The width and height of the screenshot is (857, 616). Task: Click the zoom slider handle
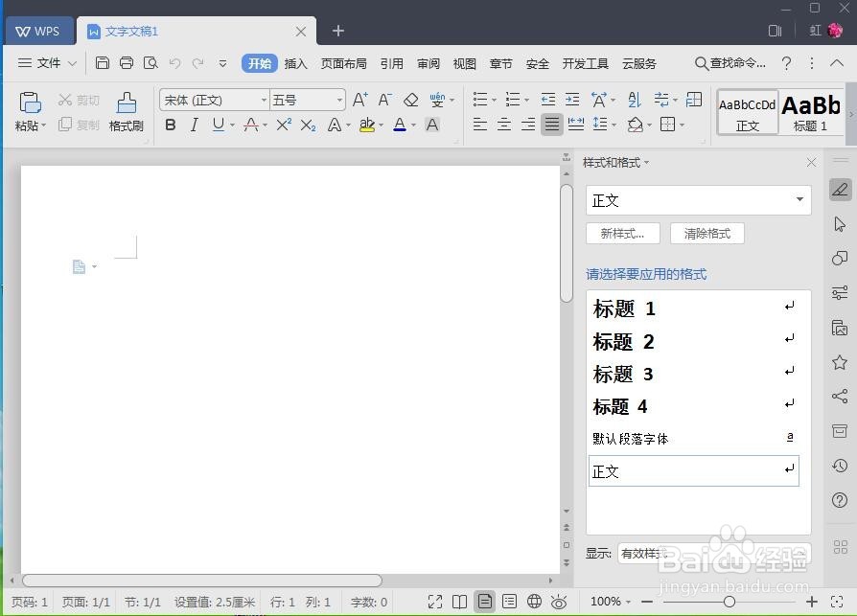pos(730,602)
